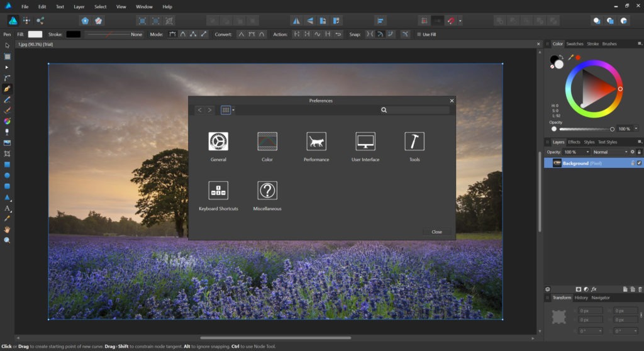Select the Node tool
The image size is (644, 351).
point(7,67)
